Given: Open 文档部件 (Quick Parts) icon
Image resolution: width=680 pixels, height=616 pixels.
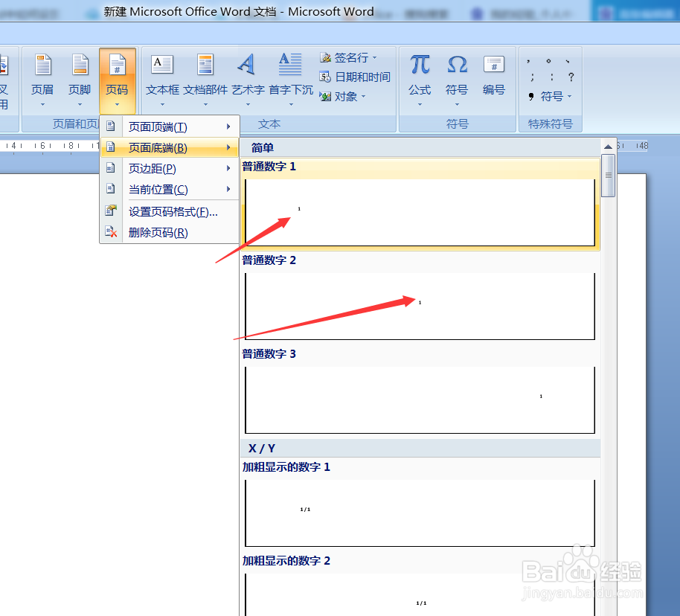Looking at the screenshot, I should click(x=205, y=65).
